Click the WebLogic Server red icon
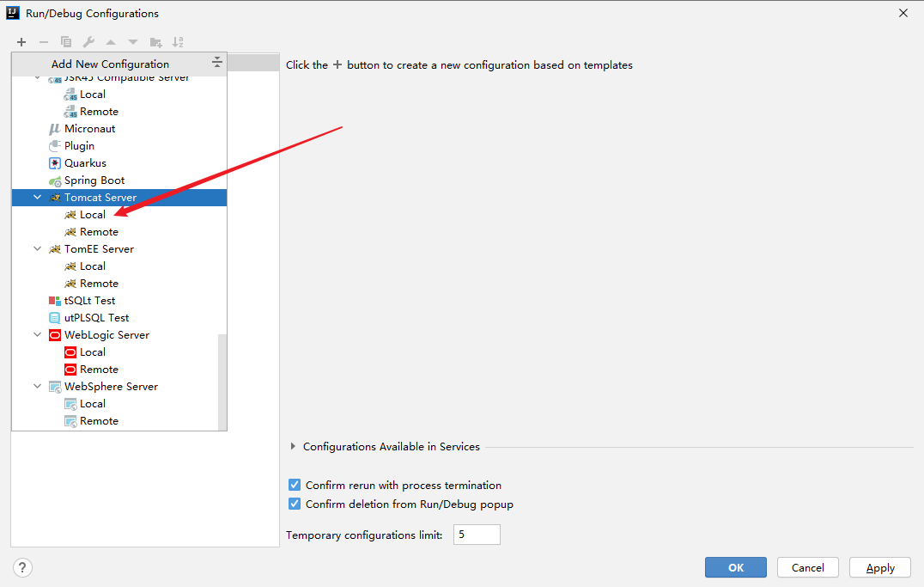The width and height of the screenshot is (924, 587). (55, 335)
